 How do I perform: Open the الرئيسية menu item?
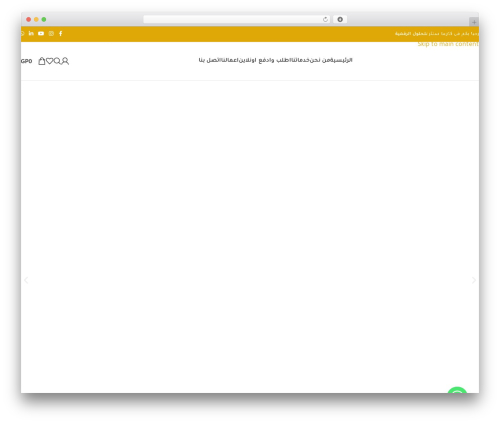342,60
